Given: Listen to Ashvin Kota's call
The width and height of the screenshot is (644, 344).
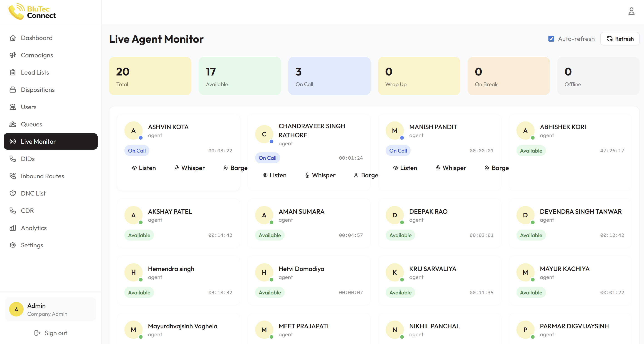Looking at the screenshot, I should coord(143,168).
